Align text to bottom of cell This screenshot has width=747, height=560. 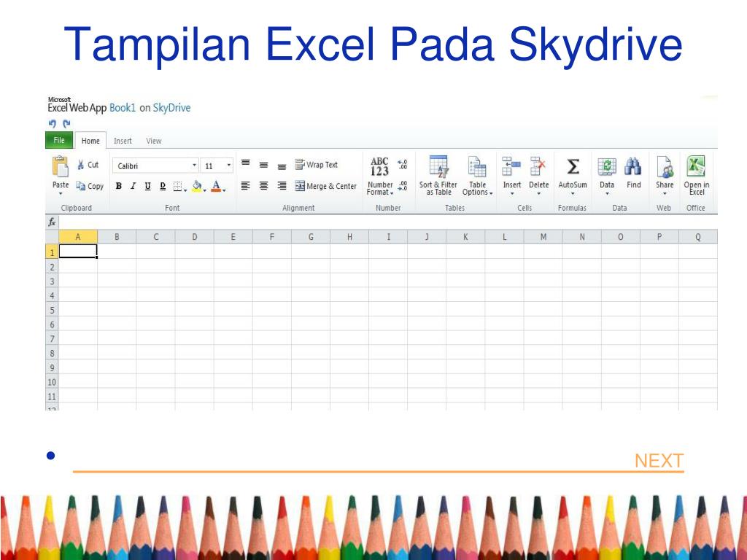[282, 167]
